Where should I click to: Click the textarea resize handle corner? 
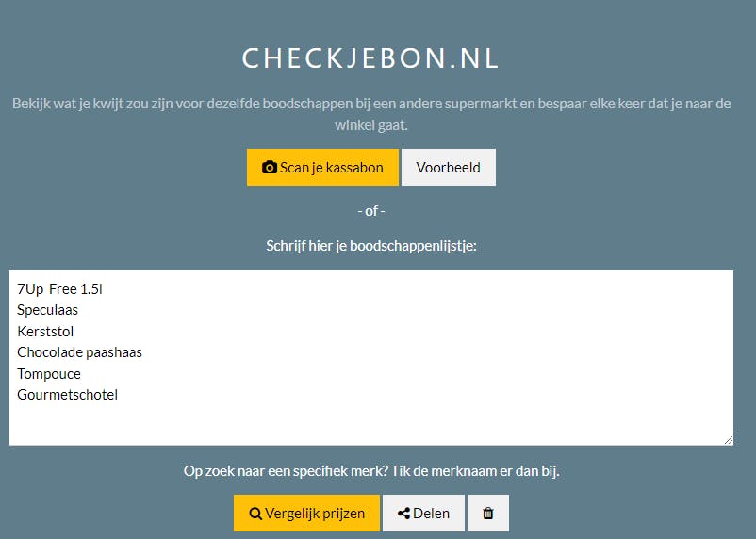pos(728,439)
